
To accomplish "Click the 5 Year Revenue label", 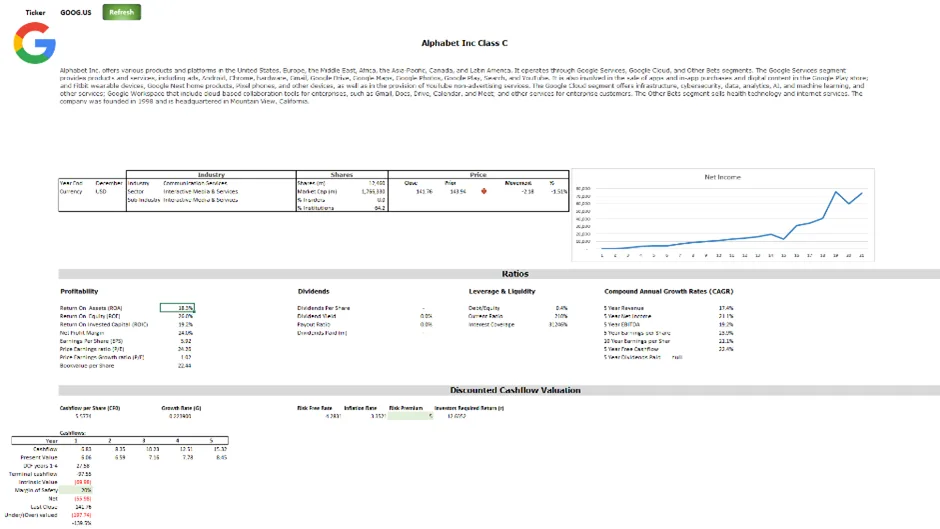I will [623, 308].
